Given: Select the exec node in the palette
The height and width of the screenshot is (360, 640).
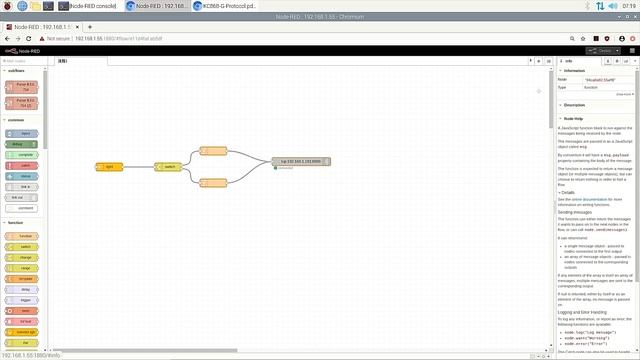Looking at the screenshot, I should point(22,311).
